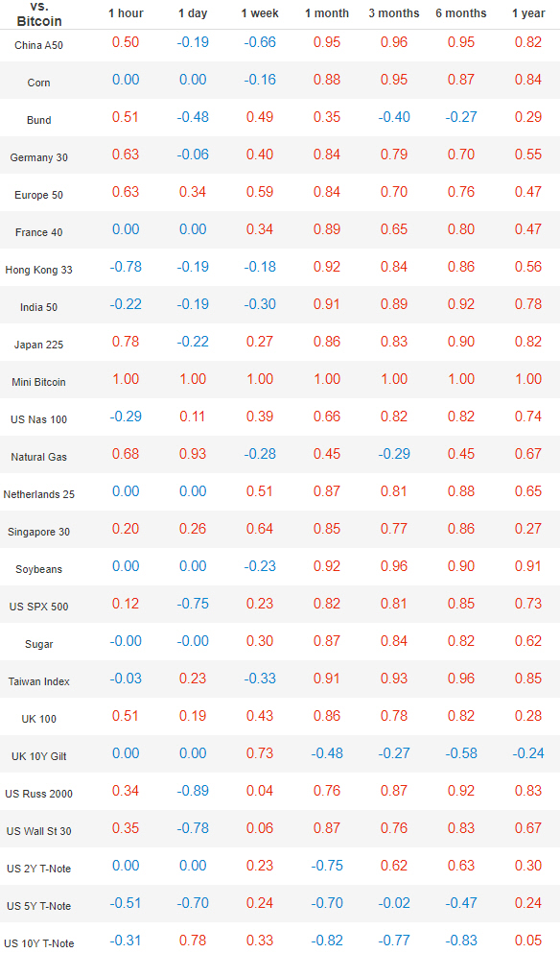The width and height of the screenshot is (560, 953).
Task: Open the Hong Kong 33 instrument
Action: click(x=39, y=270)
